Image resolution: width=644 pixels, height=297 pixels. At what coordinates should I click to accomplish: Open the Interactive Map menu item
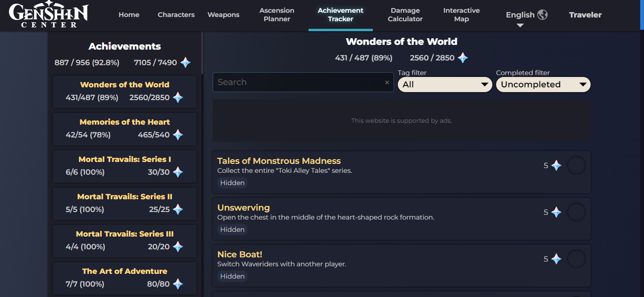tap(461, 15)
